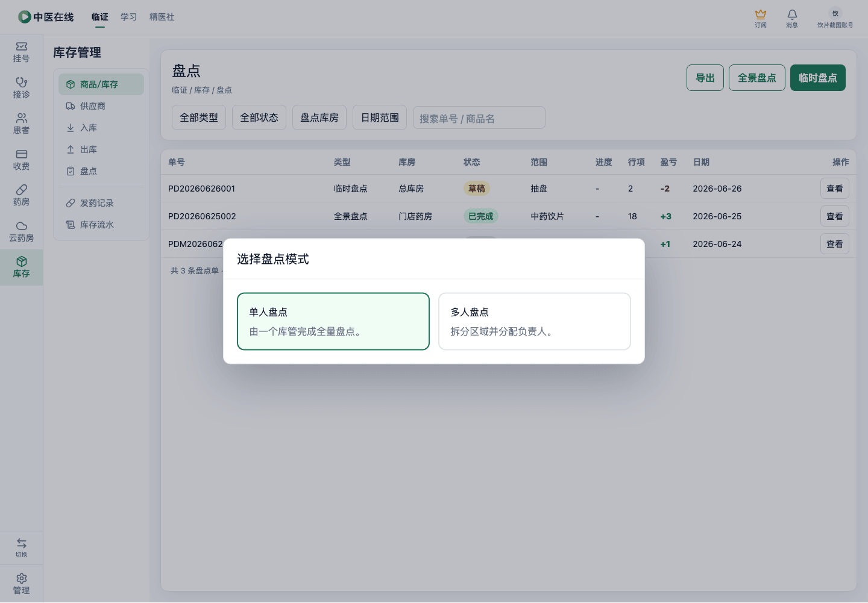Click the 全景盘点 button
The height and width of the screenshot is (603, 868).
click(757, 78)
